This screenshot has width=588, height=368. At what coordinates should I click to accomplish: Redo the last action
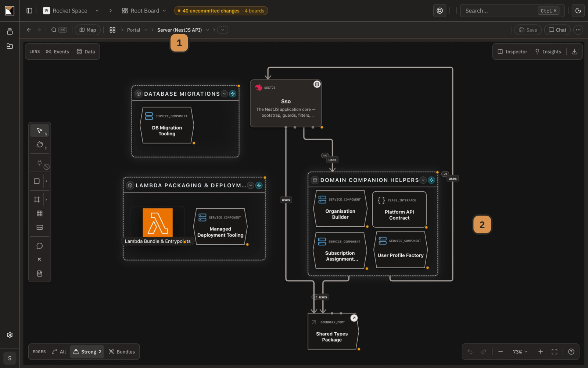coord(484,352)
